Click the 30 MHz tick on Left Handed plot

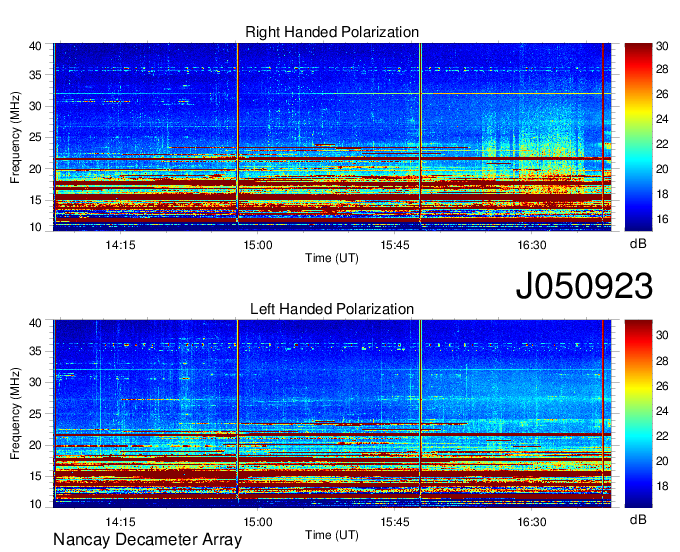pyautogui.click(x=35, y=382)
